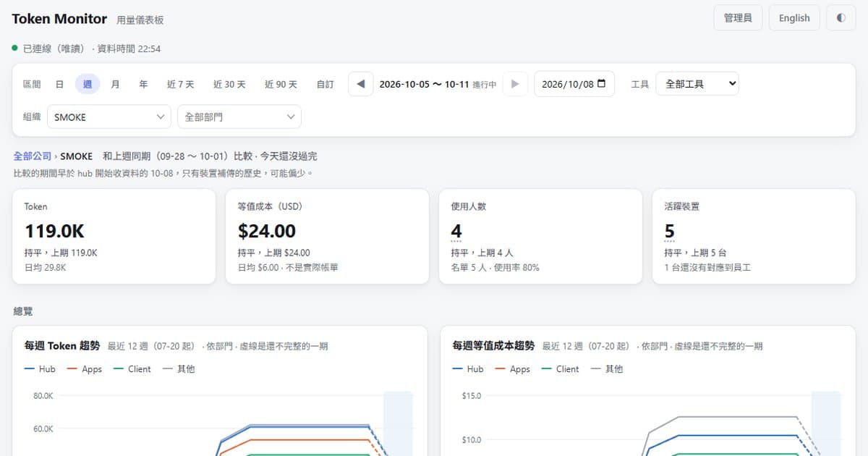Click the 全部公司 breadcrumb link

tap(33, 156)
